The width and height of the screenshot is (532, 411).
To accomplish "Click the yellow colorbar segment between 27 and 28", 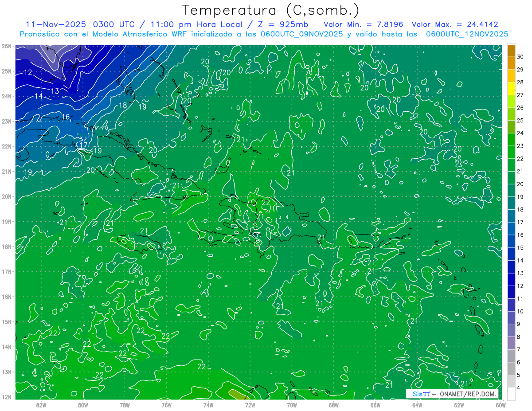I will [511, 89].
